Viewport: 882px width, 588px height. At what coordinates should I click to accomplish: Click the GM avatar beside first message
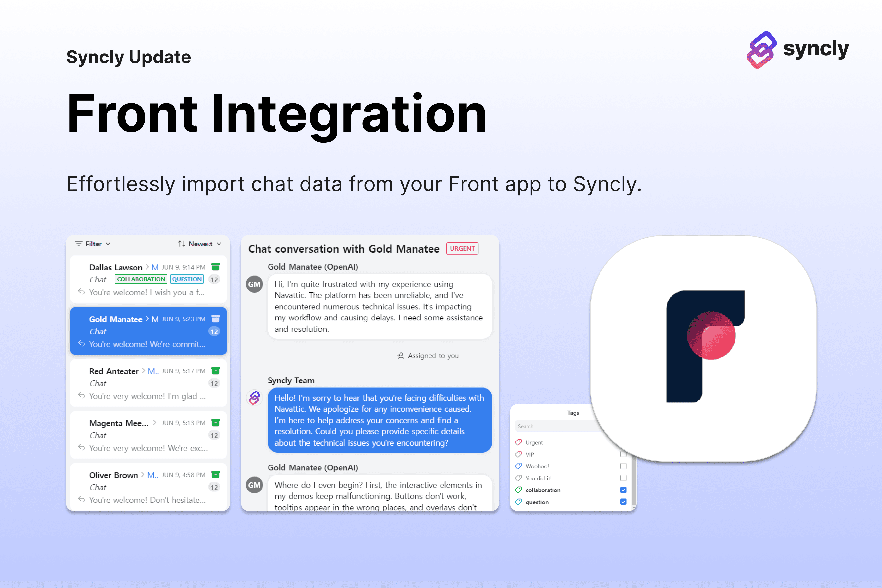point(254,284)
